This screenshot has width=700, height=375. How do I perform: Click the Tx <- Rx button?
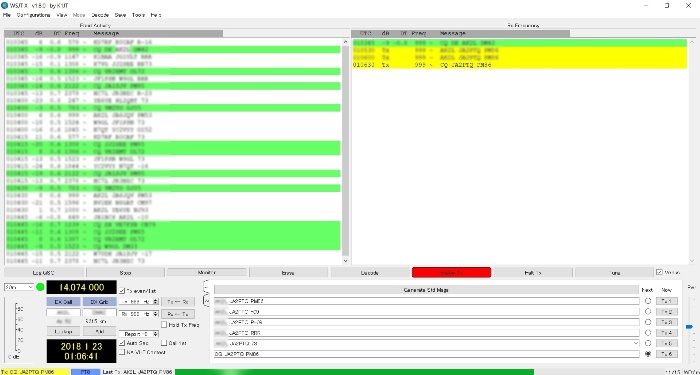pyautogui.click(x=178, y=302)
